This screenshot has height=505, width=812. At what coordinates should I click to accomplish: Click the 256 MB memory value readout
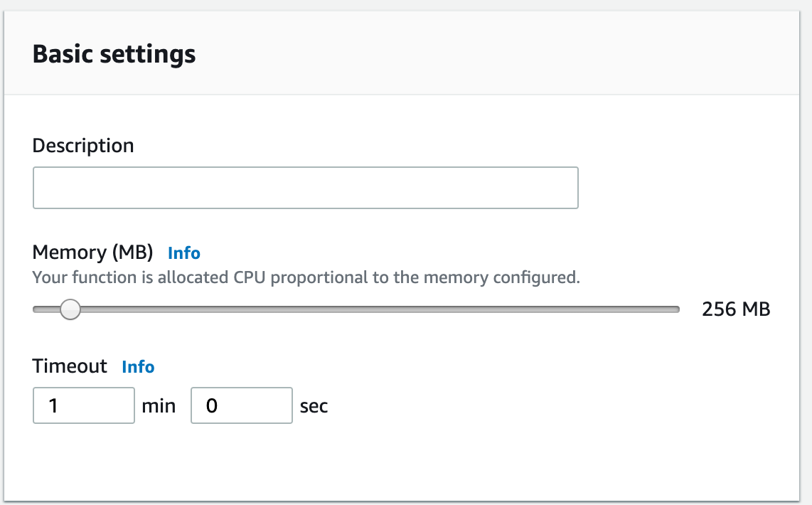735,309
